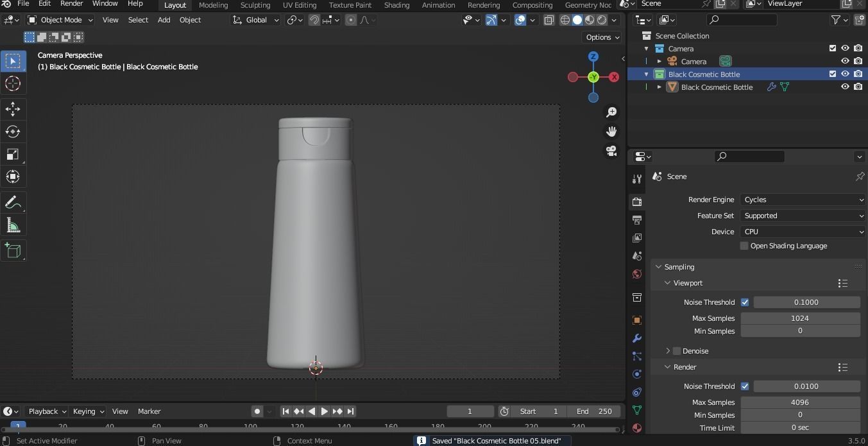Switch to wireframe viewport shading
This screenshot has width=868, height=446.
[565, 20]
